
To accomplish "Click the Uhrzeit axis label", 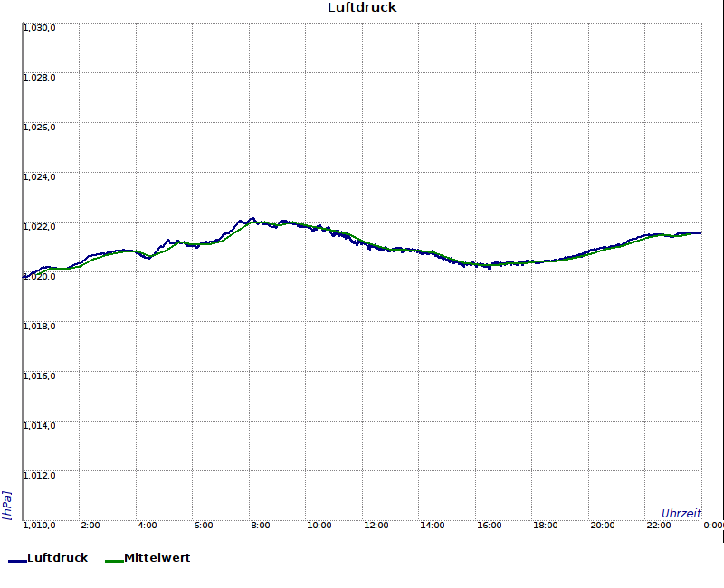I will [681, 513].
